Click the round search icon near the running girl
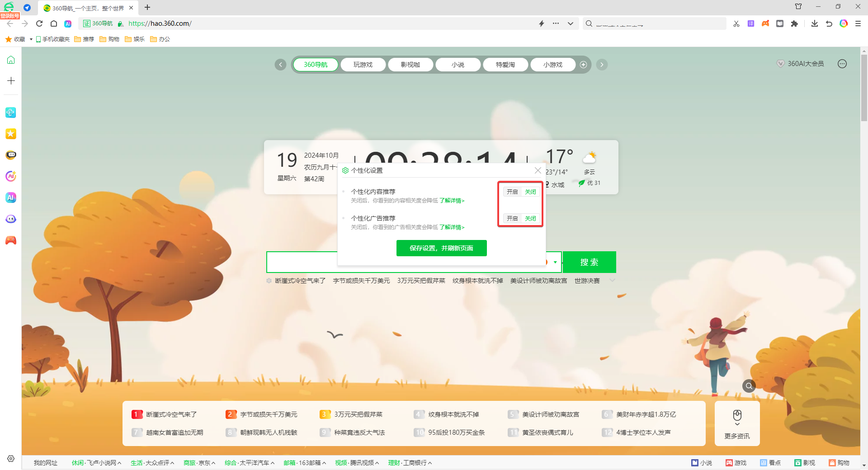Image resolution: width=868 pixels, height=470 pixels. coord(749,386)
